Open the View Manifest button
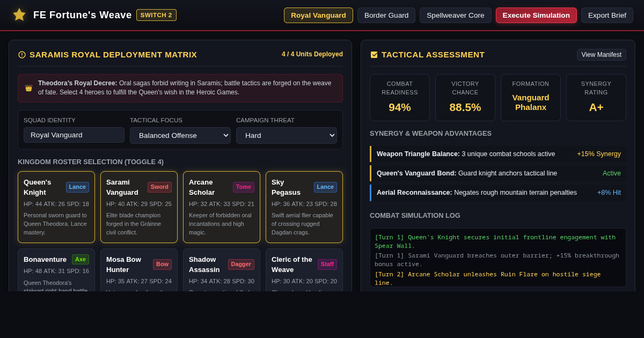The height and width of the screenshot is (338, 644). (602, 55)
